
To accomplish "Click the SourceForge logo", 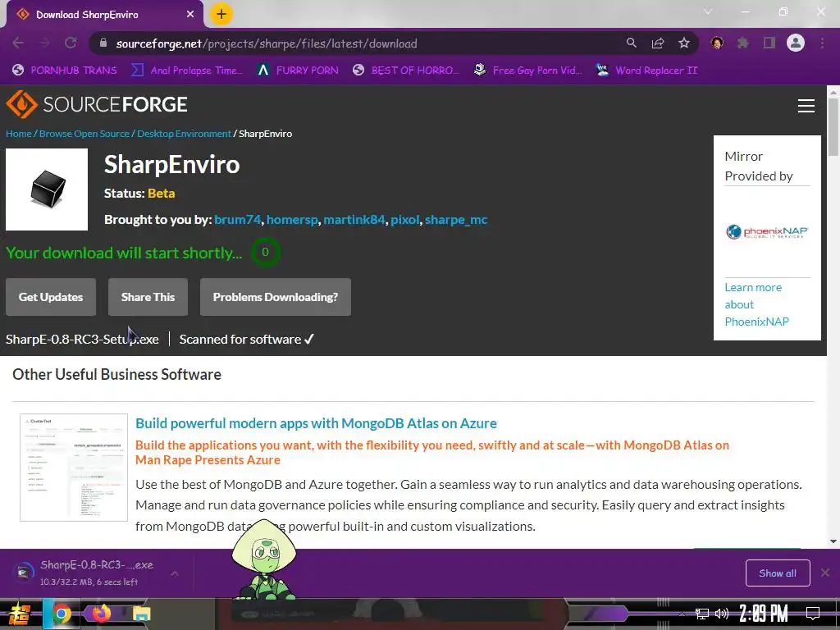I will click(97, 104).
